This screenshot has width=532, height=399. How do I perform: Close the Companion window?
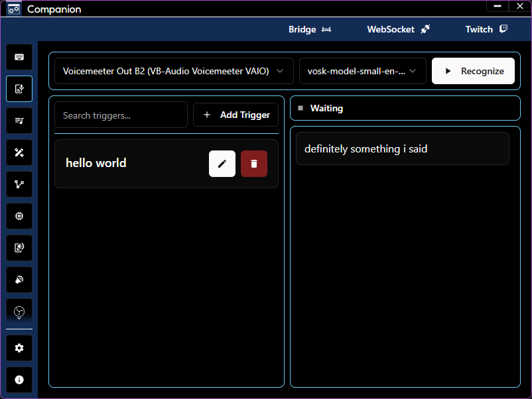click(x=519, y=6)
